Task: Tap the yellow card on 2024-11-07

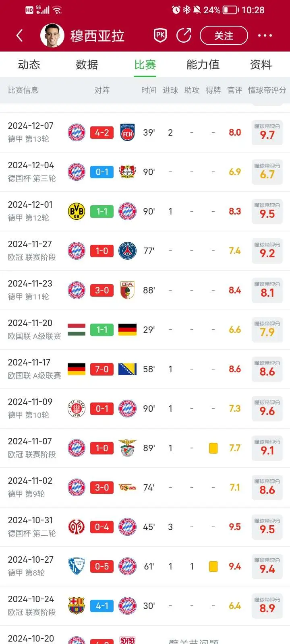Action: pyautogui.click(x=213, y=448)
